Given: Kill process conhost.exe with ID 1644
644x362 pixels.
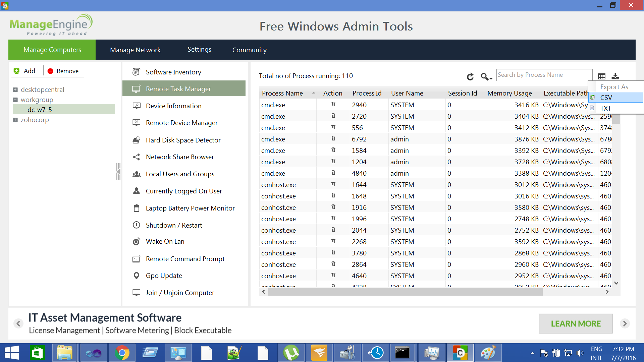Looking at the screenshot, I should (x=333, y=184).
